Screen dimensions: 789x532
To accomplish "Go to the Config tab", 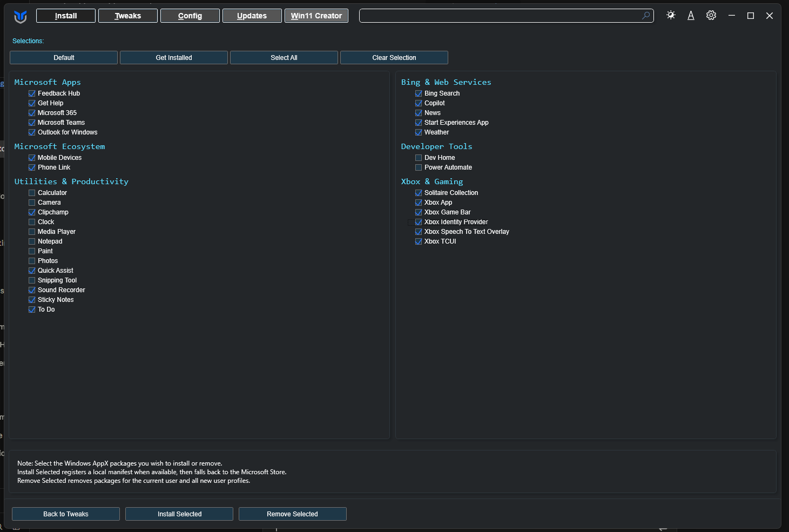I will (x=190, y=16).
